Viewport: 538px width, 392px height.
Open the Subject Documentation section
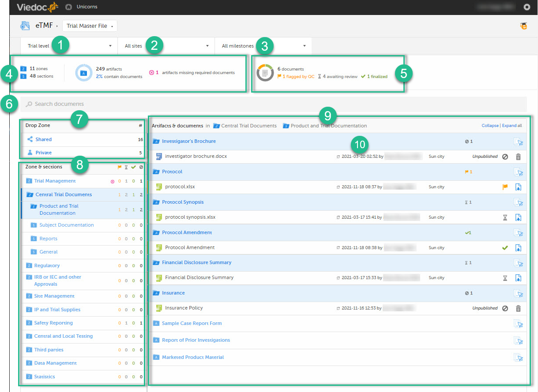tap(66, 225)
